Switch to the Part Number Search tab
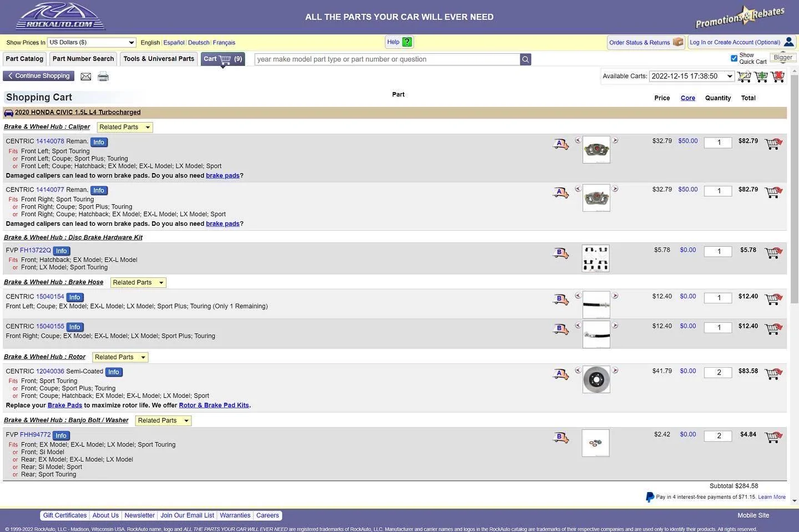 [x=83, y=59]
